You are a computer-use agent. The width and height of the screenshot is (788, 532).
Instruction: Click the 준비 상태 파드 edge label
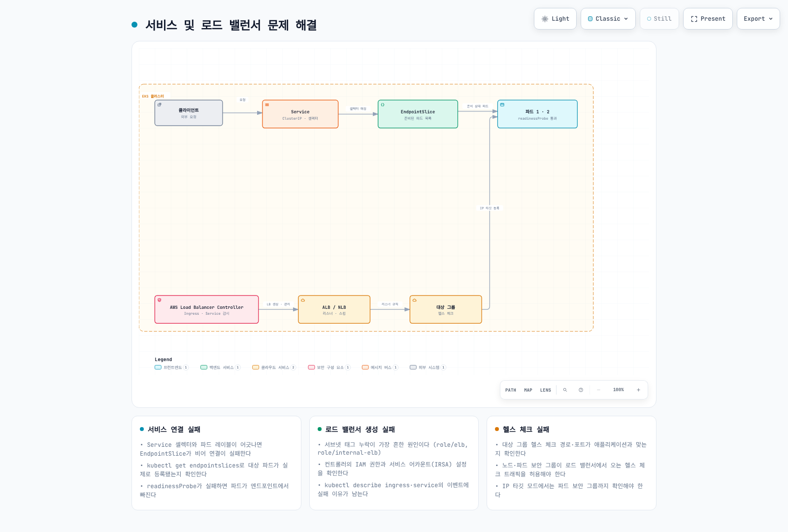click(x=478, y=106)
